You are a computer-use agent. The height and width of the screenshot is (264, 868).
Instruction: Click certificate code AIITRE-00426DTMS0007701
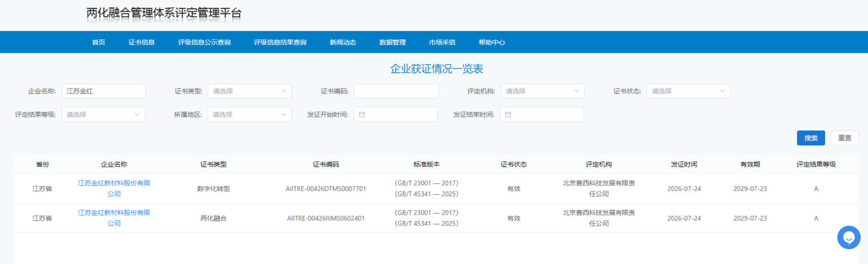tap(326, 188)
